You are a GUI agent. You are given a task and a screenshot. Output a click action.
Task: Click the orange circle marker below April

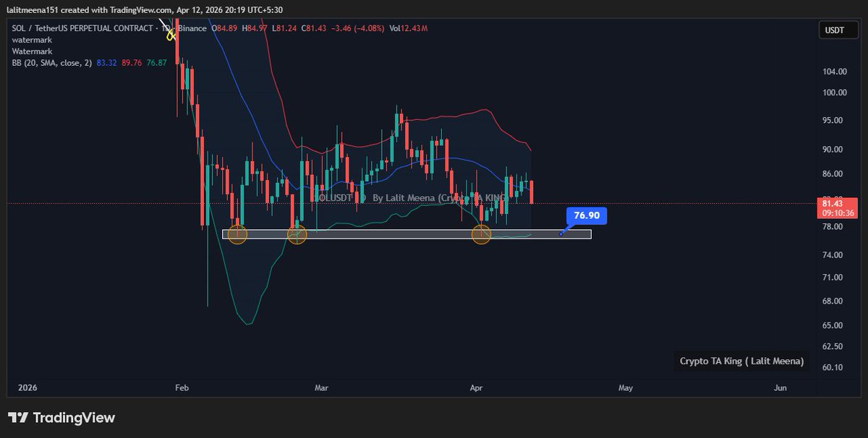coord(482,233)
